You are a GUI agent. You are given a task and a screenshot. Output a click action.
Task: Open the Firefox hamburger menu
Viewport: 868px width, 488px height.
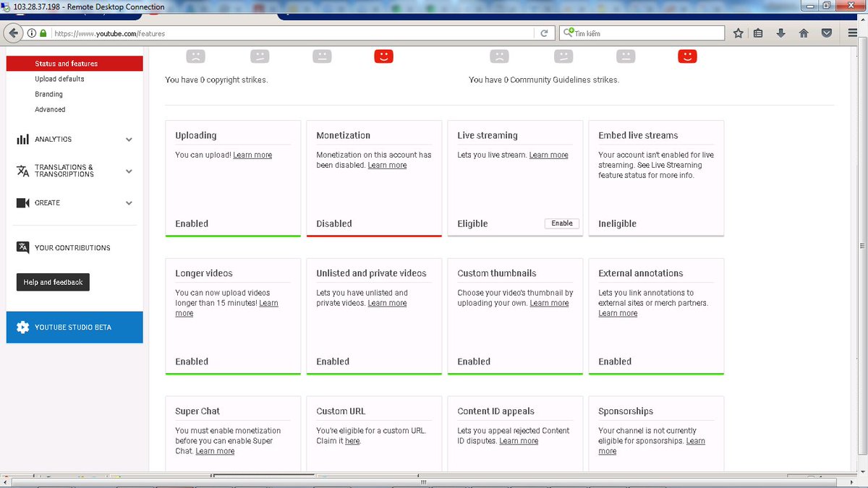[x=854, y=33]
